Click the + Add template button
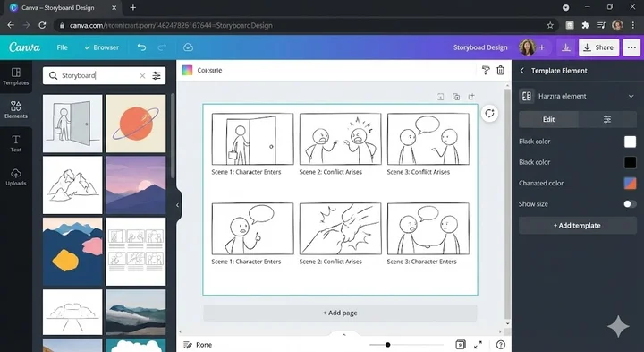 click(x=577, y=226)
